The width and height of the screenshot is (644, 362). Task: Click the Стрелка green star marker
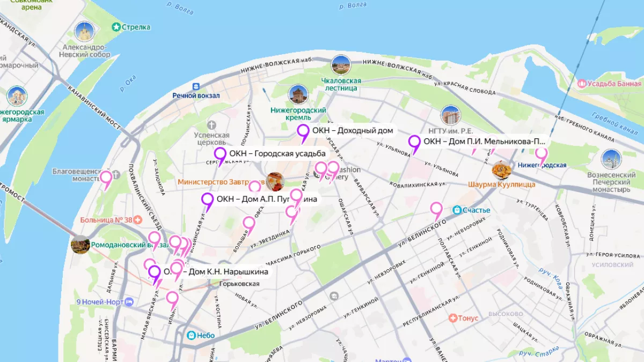coord(115,27)
